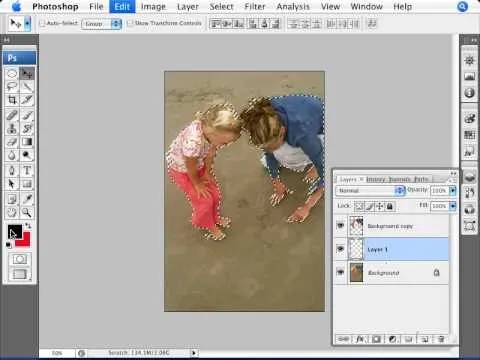Open the blend mode Normal dropdown
The width and height of the screenshot is (480, 360).
click(x=370, y=191)
